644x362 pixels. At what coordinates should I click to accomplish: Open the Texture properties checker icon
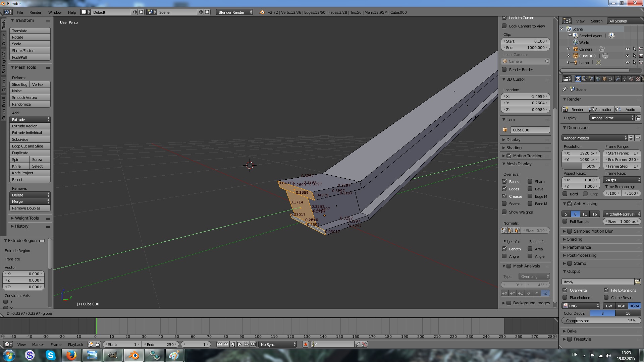(638, 79)
